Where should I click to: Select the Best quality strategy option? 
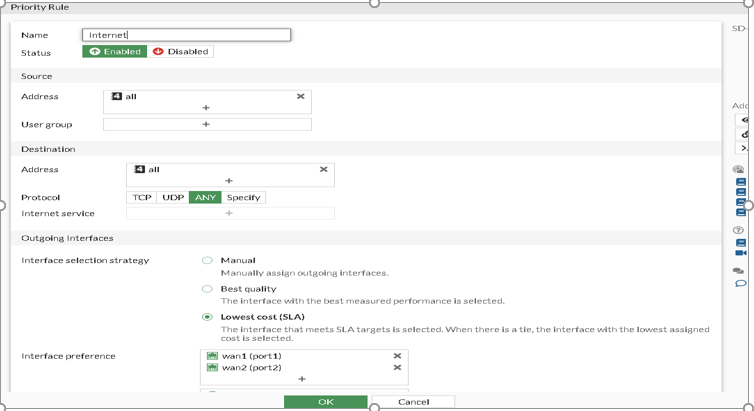point(208,289)
